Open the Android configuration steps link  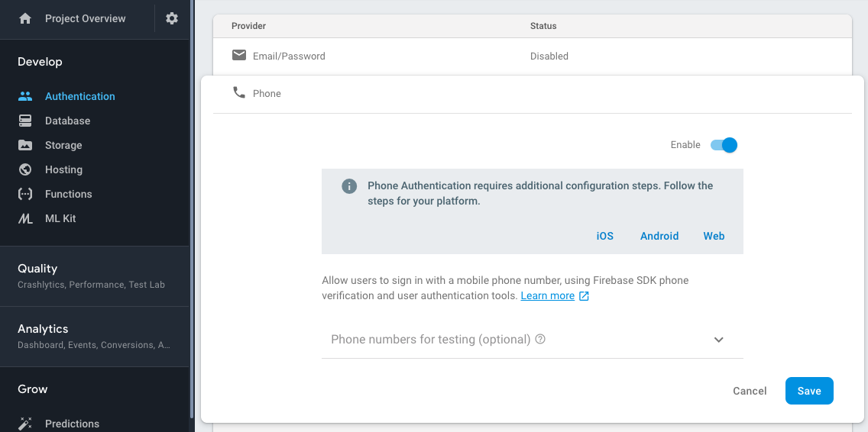coord(659,236)
